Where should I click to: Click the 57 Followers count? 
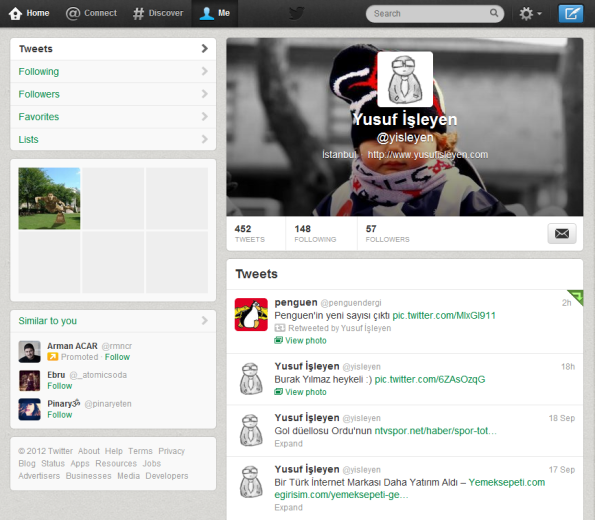387,233
